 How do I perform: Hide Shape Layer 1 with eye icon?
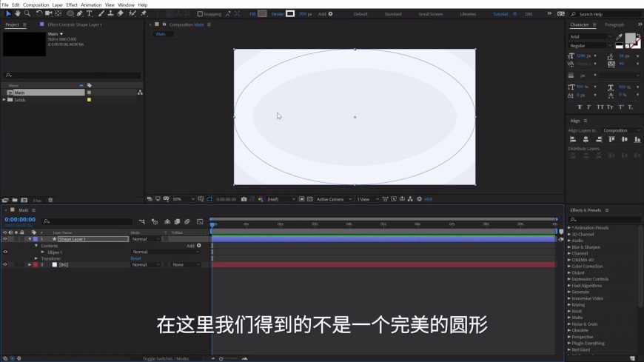(5, 238)
